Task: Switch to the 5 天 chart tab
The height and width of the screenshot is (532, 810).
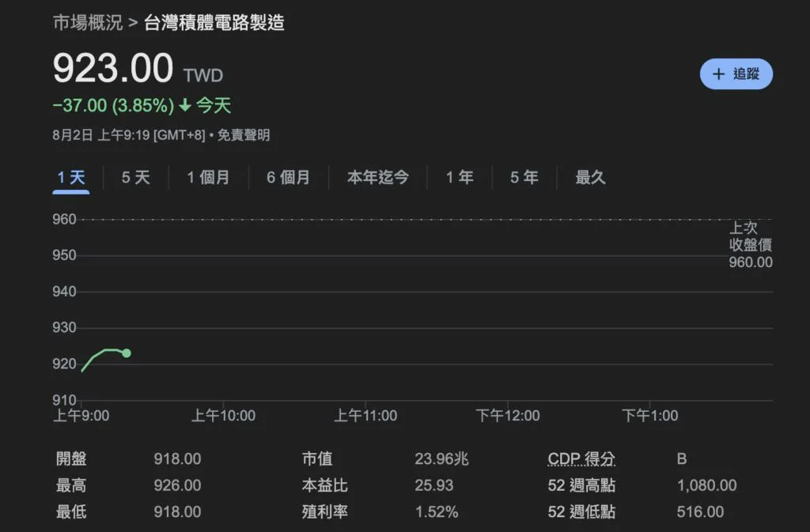Action: (136, 178)
